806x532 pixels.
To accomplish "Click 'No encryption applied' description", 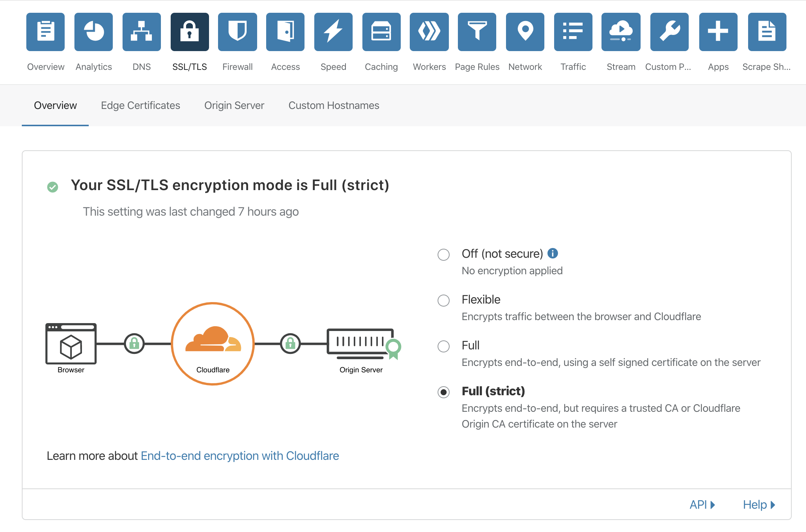I will pyautogui.click(x=512, y=271).
